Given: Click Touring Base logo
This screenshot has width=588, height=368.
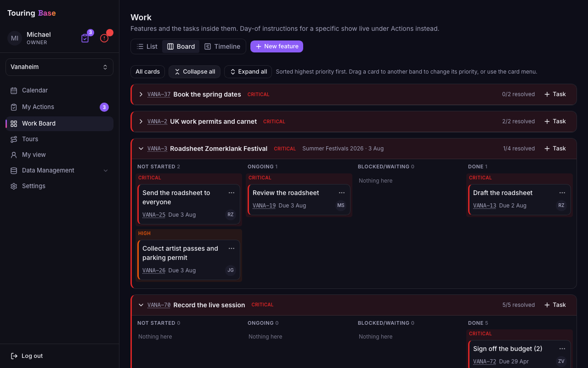Looking at the screenshot, I should point(32,13).
